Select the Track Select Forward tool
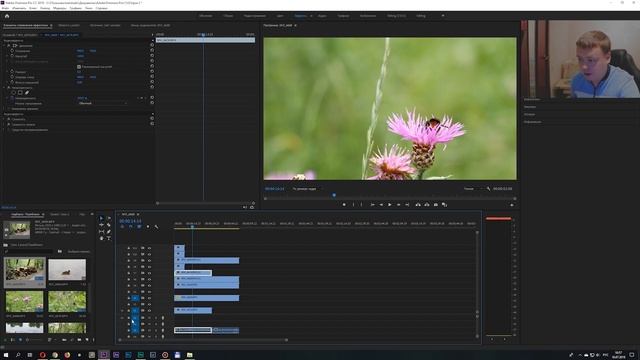640x360 pixels. pyautogui.click(x=109, y=218)
